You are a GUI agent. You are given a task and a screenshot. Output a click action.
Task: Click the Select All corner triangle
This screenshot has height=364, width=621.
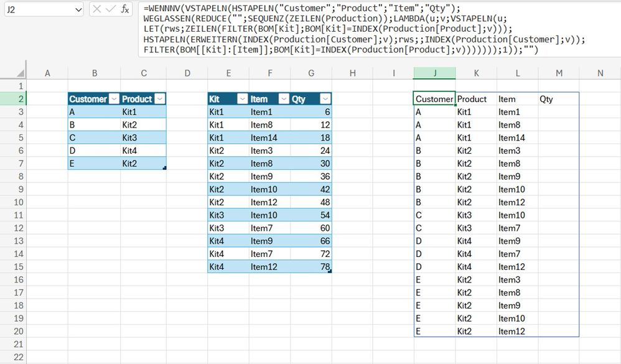[x=20, y=73]
